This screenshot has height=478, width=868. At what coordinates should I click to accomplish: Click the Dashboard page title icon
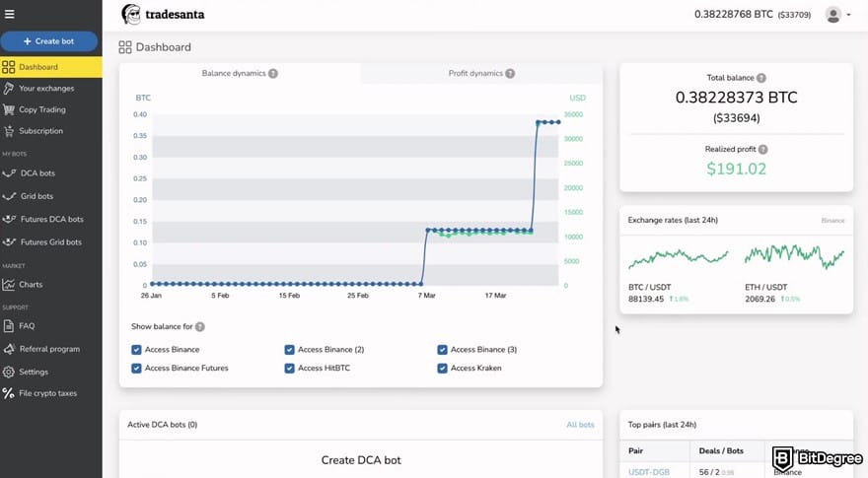[x=125, y=47]
